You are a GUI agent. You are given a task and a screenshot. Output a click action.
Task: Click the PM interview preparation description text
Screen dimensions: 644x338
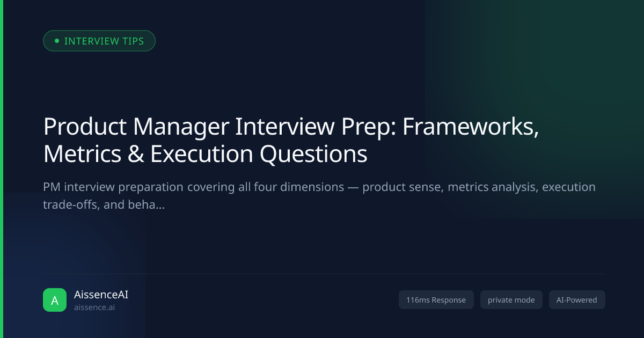tap(319, 196)
